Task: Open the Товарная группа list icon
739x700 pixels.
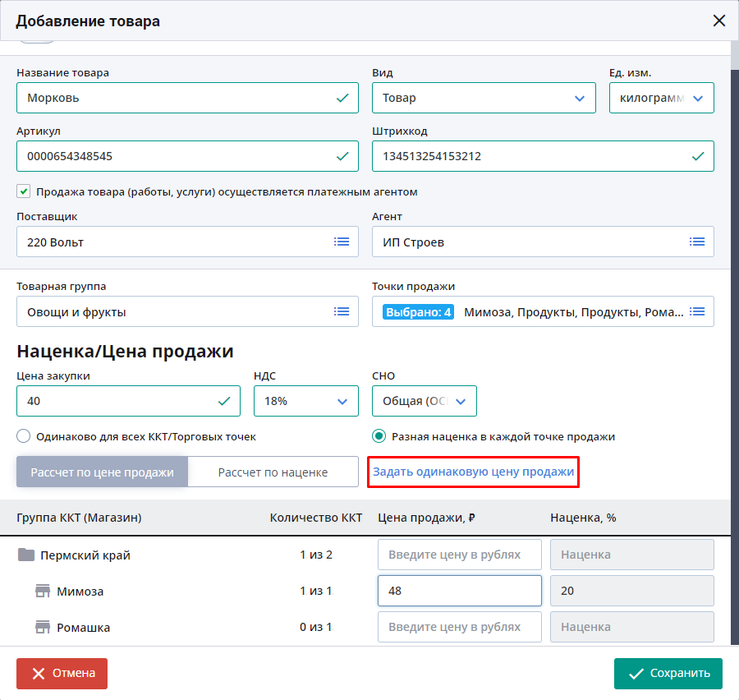Action: tap(342, 311)
